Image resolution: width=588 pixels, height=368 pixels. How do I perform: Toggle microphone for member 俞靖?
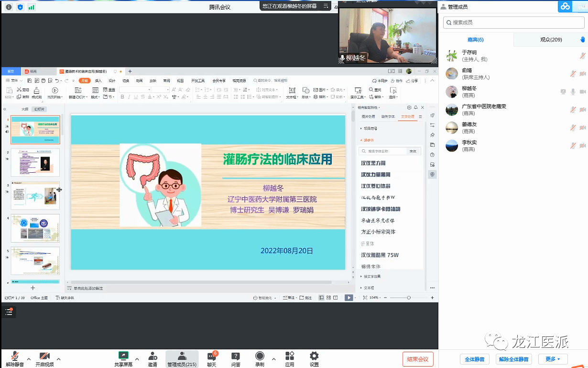point(573,74)
